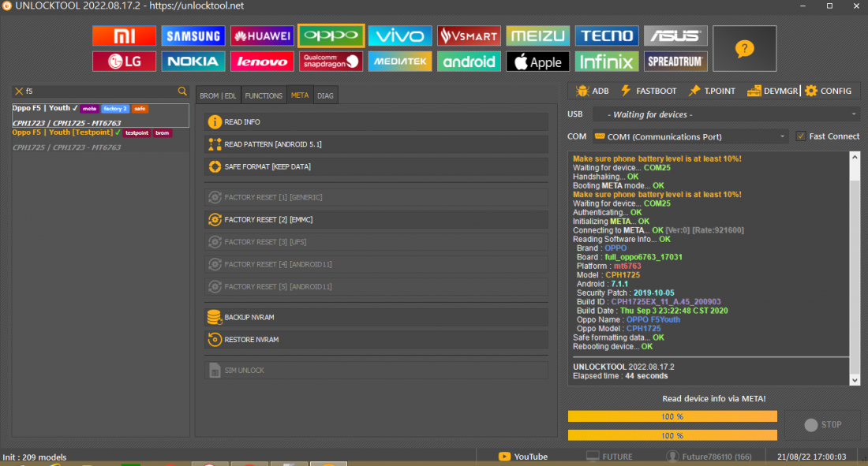The width and height of the screenshot is (868, 466).
Task: Open the YouTube link in status bar
Action: (523, 457)
